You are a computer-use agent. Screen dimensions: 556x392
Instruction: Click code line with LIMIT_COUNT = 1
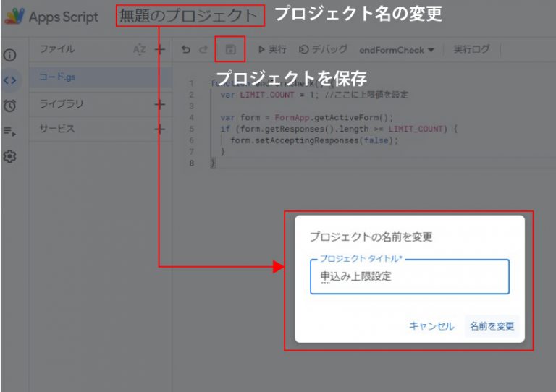pos(314,95)
